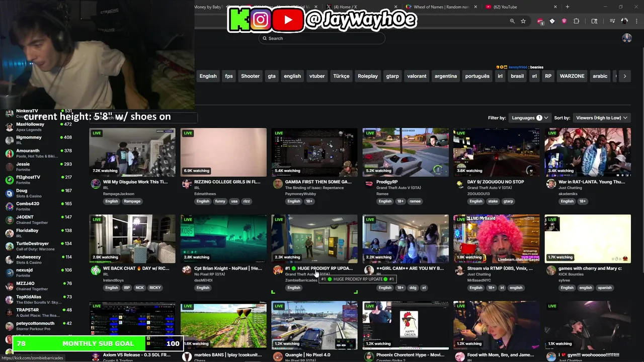Open sylvee channel avatar icon
Screen dimensions: 644x362
(x=551, y=271)
